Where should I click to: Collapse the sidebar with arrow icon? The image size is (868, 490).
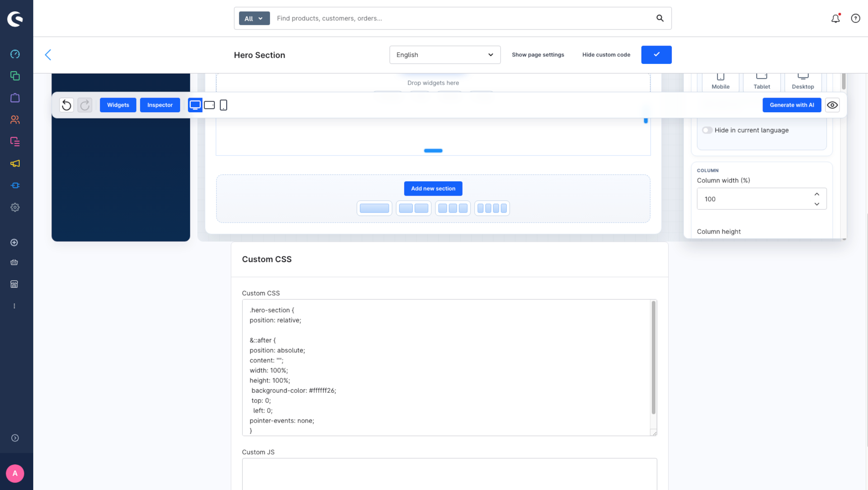pos(15,438)
